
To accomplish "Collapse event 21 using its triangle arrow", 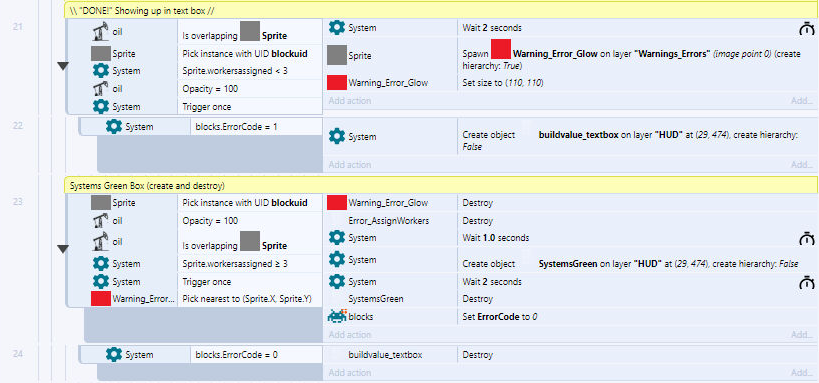I will point(63,66).
